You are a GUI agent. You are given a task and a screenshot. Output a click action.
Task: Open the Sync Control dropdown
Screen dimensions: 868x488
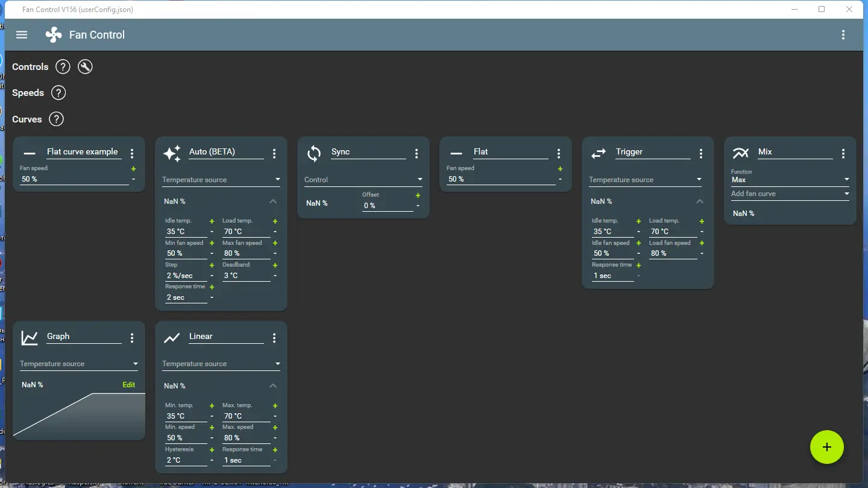363,180
